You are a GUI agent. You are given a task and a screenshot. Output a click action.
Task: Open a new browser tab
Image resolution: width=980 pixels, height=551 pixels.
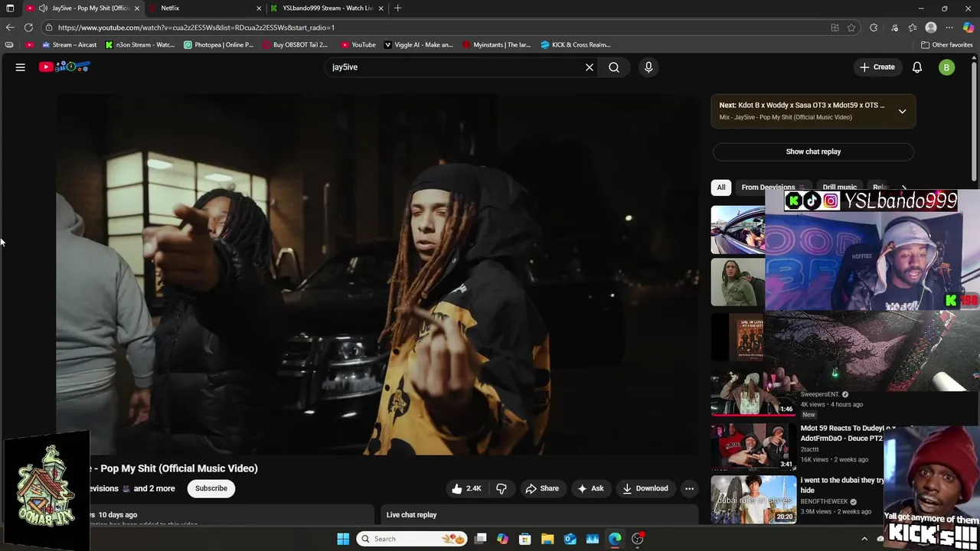point(397,8)
